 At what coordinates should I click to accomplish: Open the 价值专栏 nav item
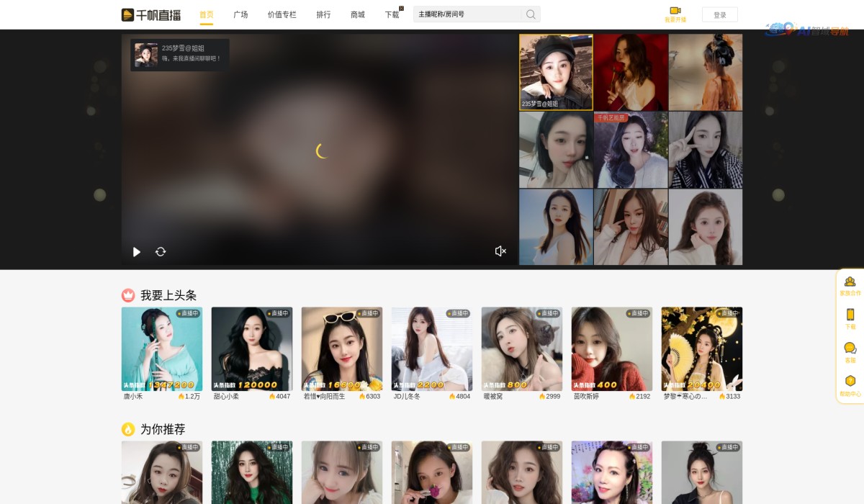(x=282, y=14)
